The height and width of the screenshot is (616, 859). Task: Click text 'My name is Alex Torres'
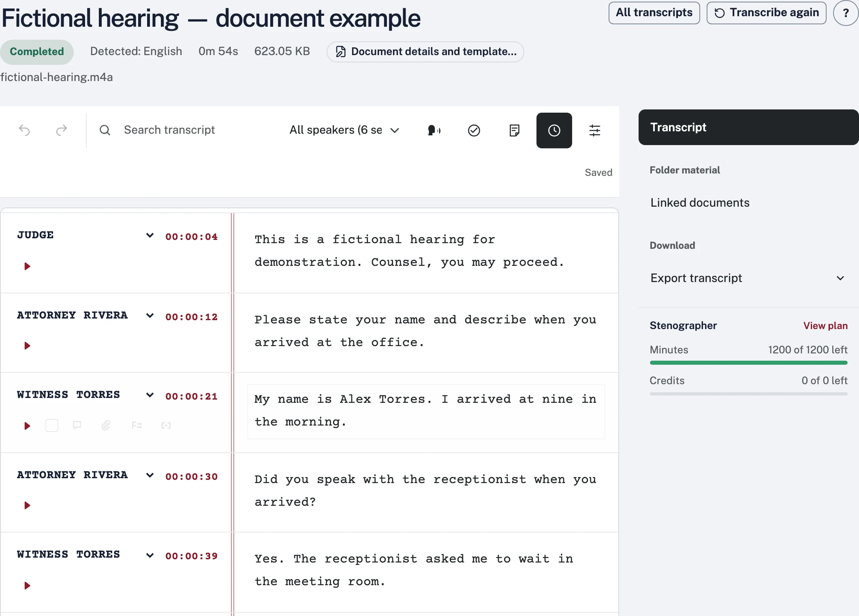[340, 400]
